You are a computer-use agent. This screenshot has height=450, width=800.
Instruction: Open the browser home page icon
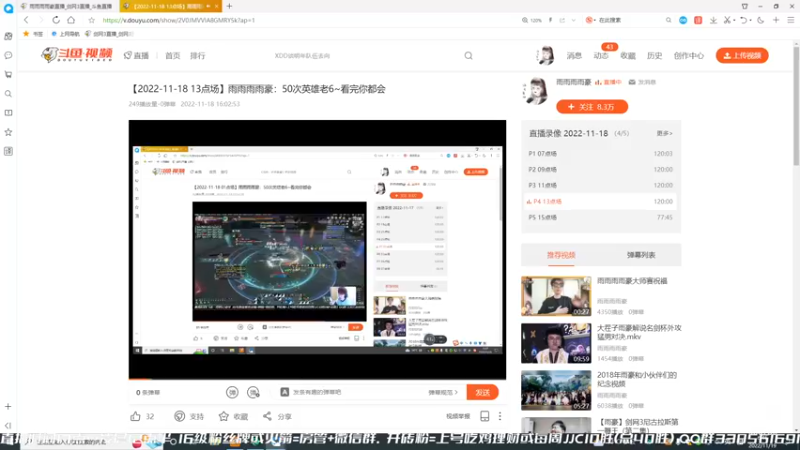(71, 20)
